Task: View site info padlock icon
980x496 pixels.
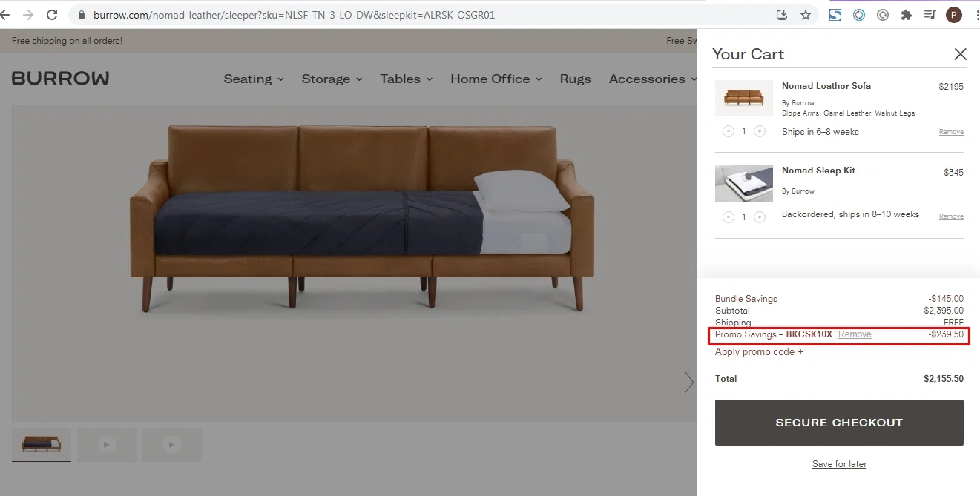Action: point(82,15)
